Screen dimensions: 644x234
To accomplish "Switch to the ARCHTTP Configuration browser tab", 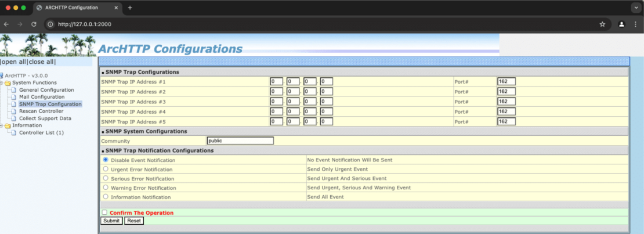I will click(x=75, y=8).
